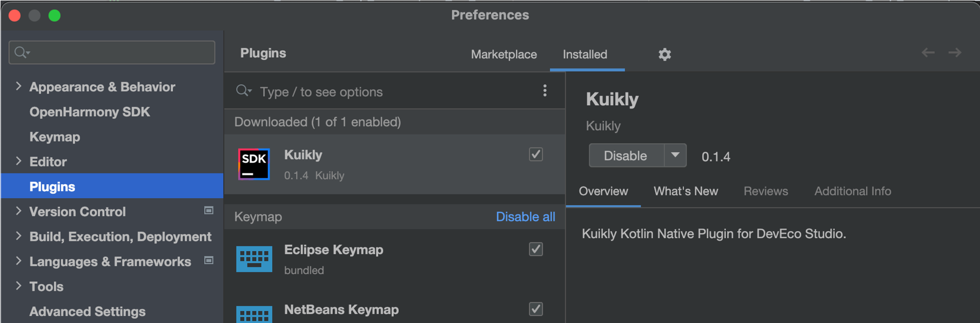Toggle the Eclipse Keymap checkbox
This screenshot has width=980, height=323.
(536, 249)
